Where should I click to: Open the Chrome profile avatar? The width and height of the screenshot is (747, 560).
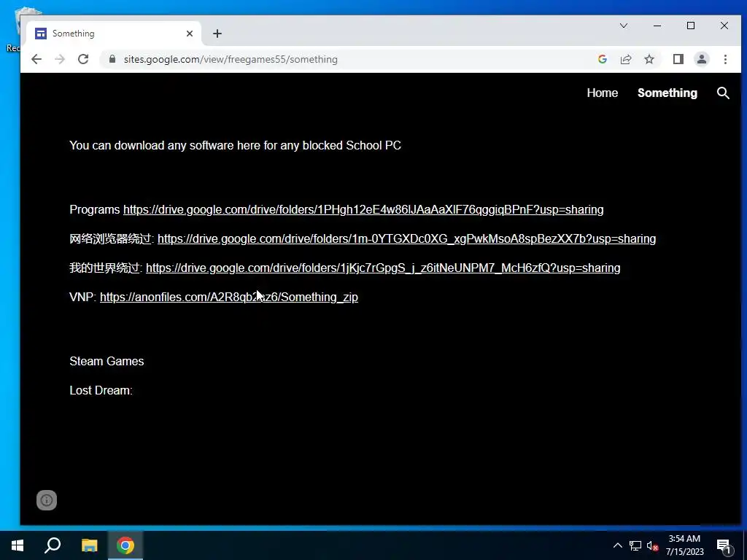(701, 59)
